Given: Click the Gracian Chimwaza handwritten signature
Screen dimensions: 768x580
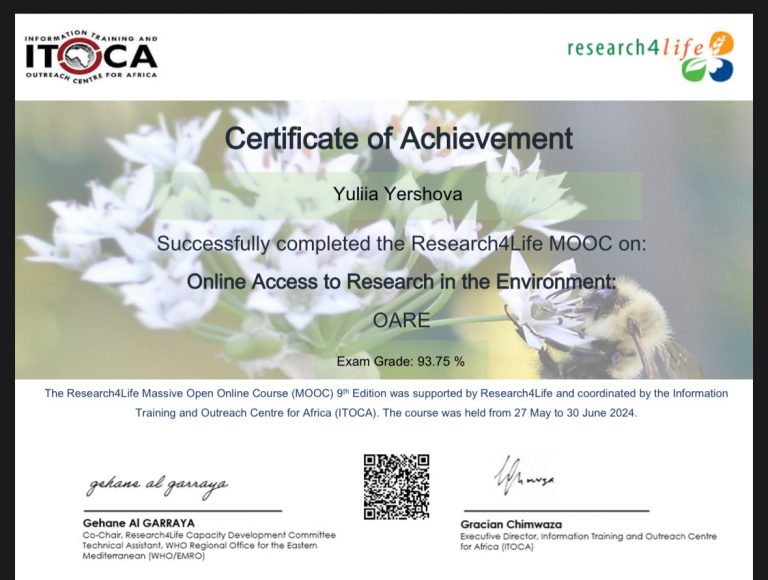Looking at the screenshot, I should coord(524,475).
